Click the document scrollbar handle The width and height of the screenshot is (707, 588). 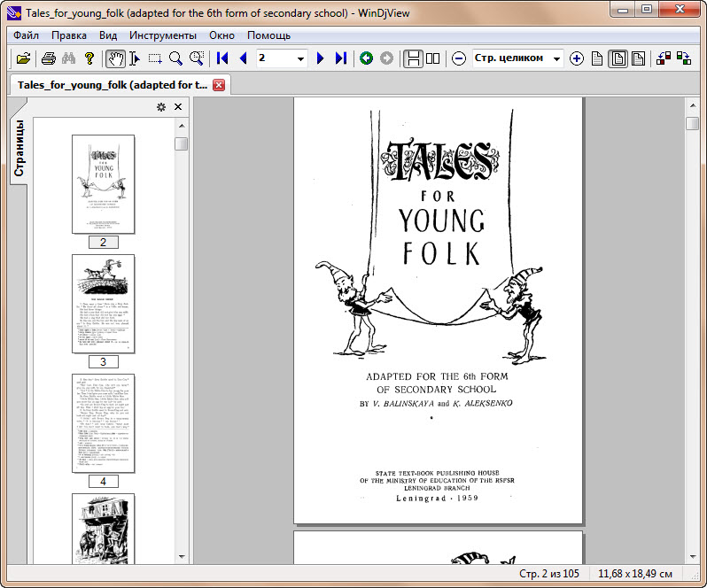(693, 123)
